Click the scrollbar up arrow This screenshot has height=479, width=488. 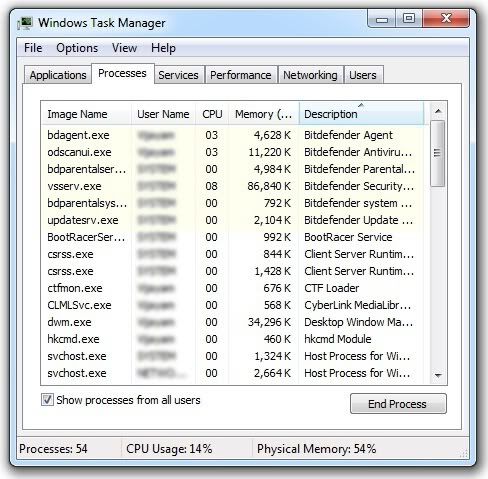click(x=438, y=111)
